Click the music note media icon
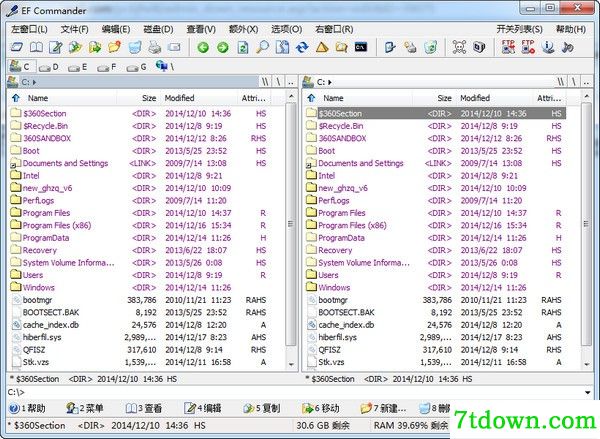 [567, 47]
